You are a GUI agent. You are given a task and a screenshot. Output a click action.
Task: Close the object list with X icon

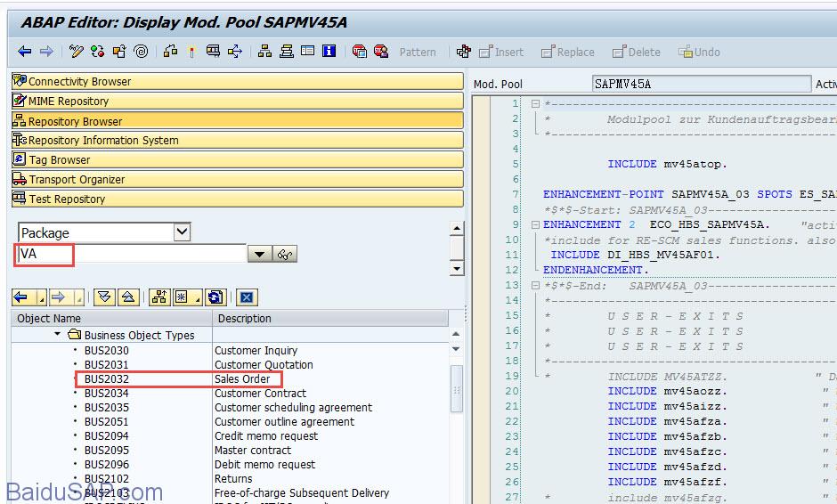[x=247, y=297]
